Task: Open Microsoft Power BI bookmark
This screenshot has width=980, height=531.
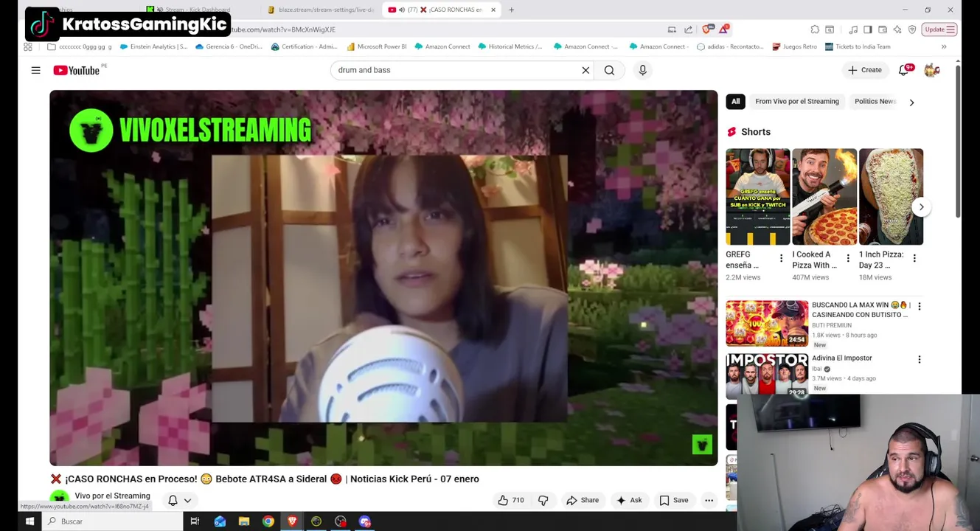Action: [377, 46]
